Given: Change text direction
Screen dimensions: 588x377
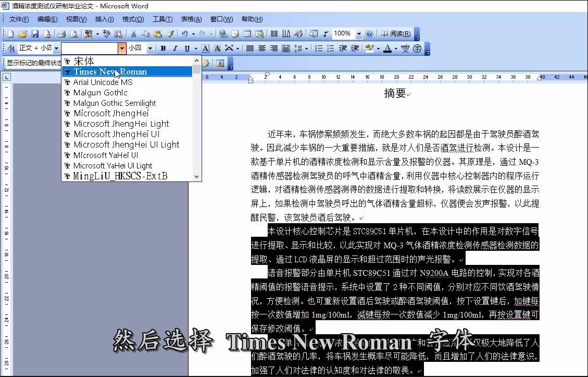Looking at the screenshot, I should point(286,34).
